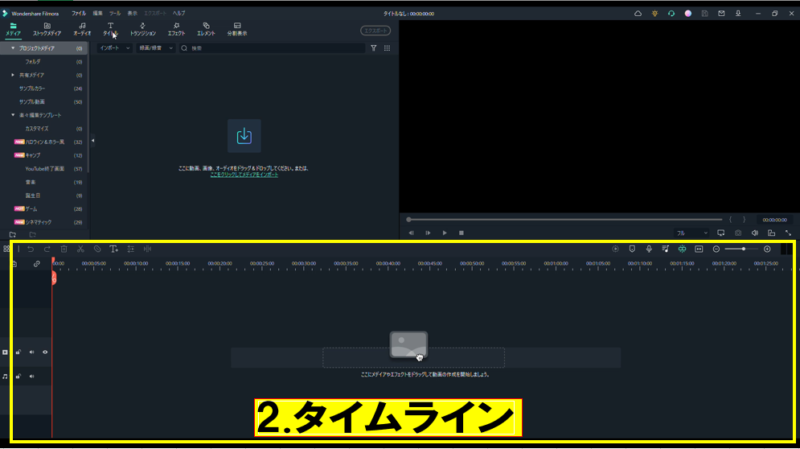Image resolution: width=800 pixels, height=449 pixels.
Task: Enter fullscreen preview with arrows icon
Action: [788, 233]
